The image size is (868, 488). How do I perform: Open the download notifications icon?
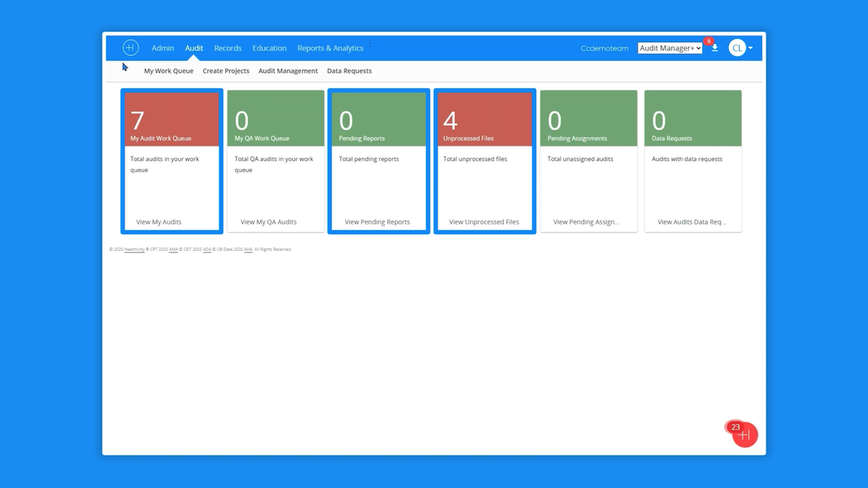[715, 48]
